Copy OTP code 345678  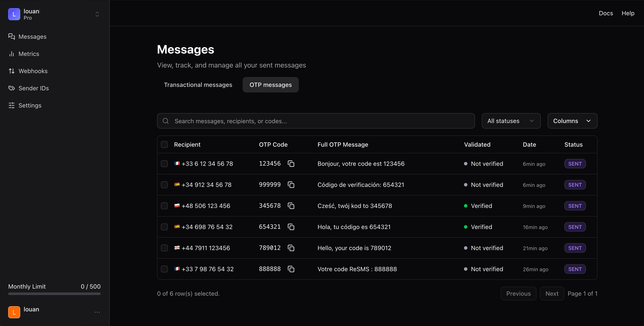point(291,206)
